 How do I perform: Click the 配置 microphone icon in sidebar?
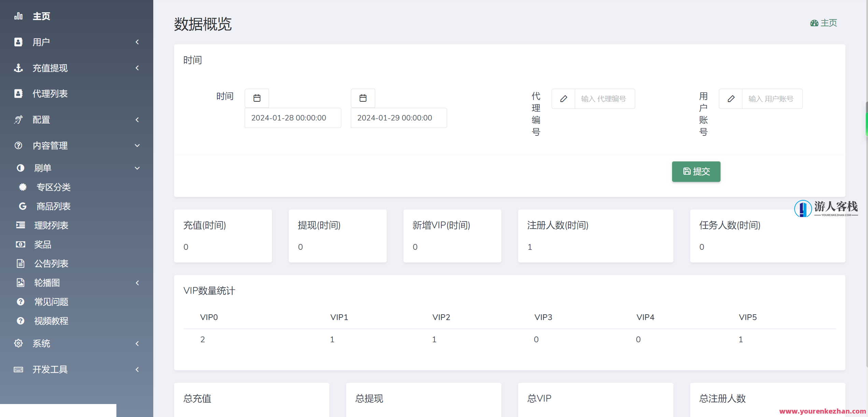point(18,120)
